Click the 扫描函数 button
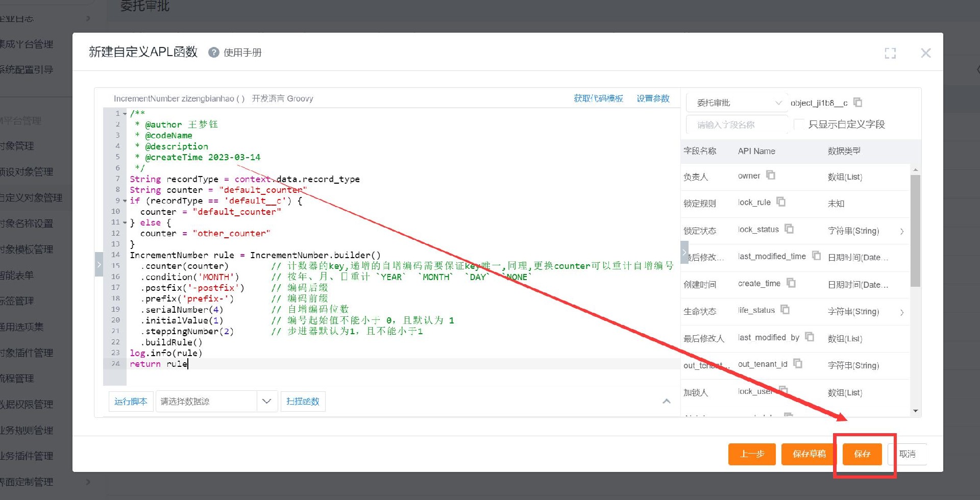This screenshot has height=500, width=980. 303,402
